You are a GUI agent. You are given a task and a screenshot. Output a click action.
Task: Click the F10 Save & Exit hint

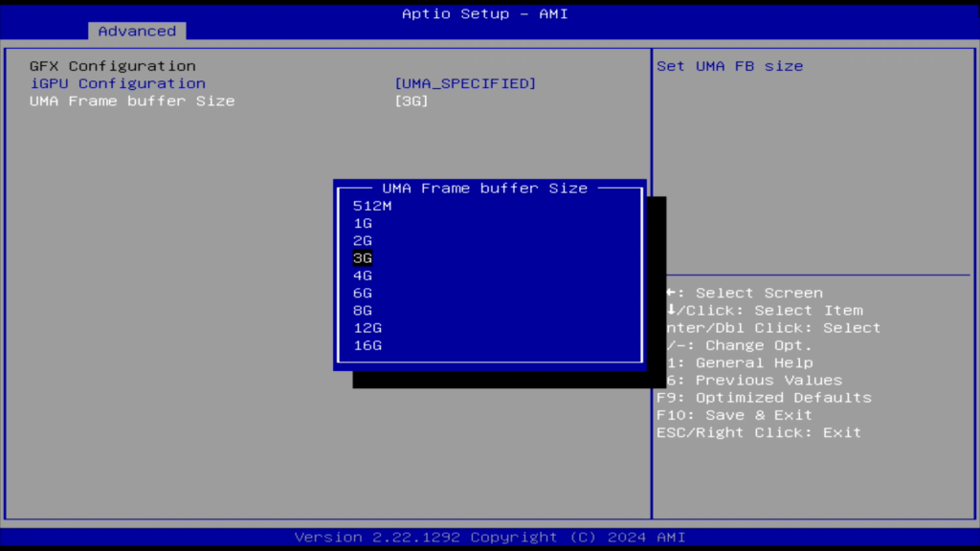click(734, 415)
